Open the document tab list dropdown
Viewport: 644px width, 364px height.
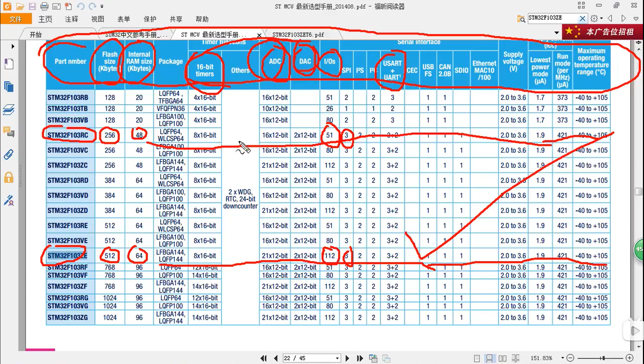coord(556,33)
